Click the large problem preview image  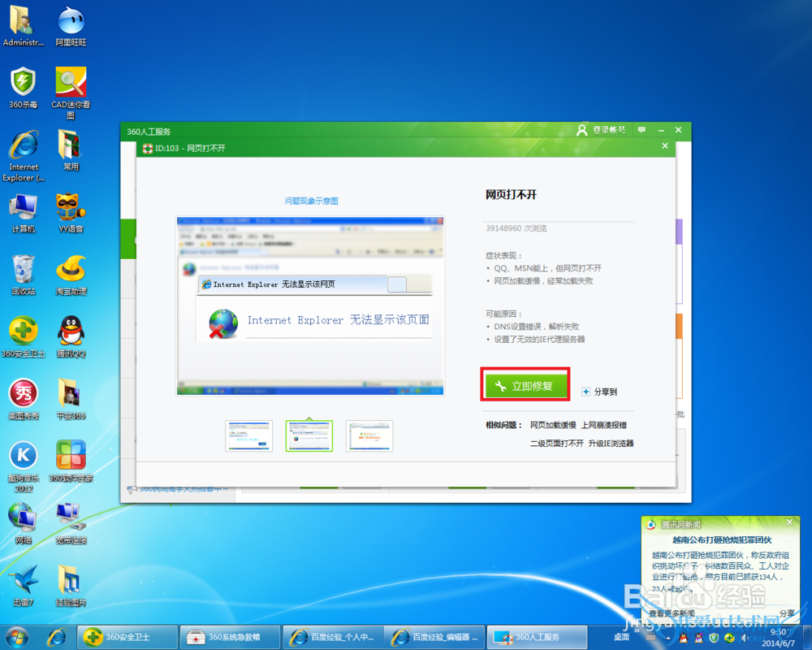click(x=310, y=305)
